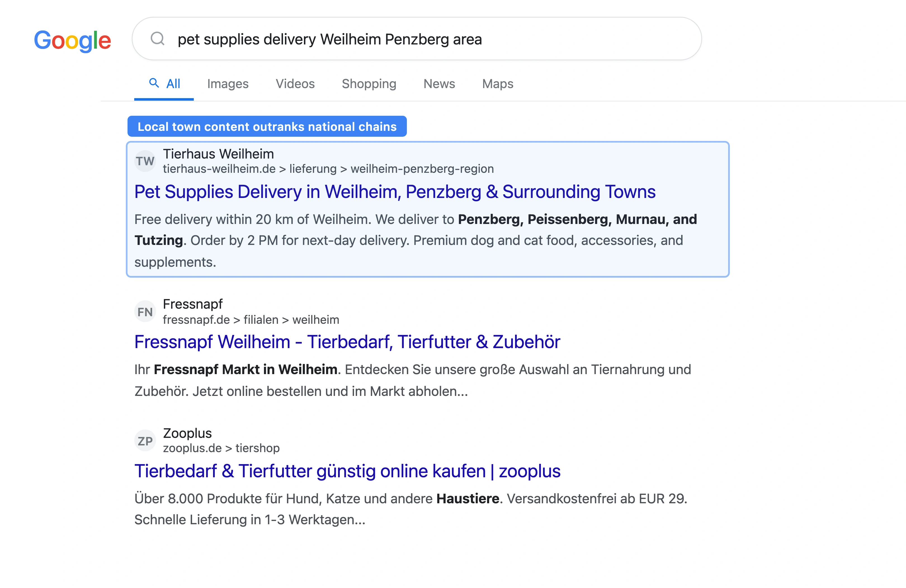The height and width of the screenshot is (588, 906).
Task: Open the Zooplus Tierbedarf & Tierfutter result
Action: click(347, 471)
